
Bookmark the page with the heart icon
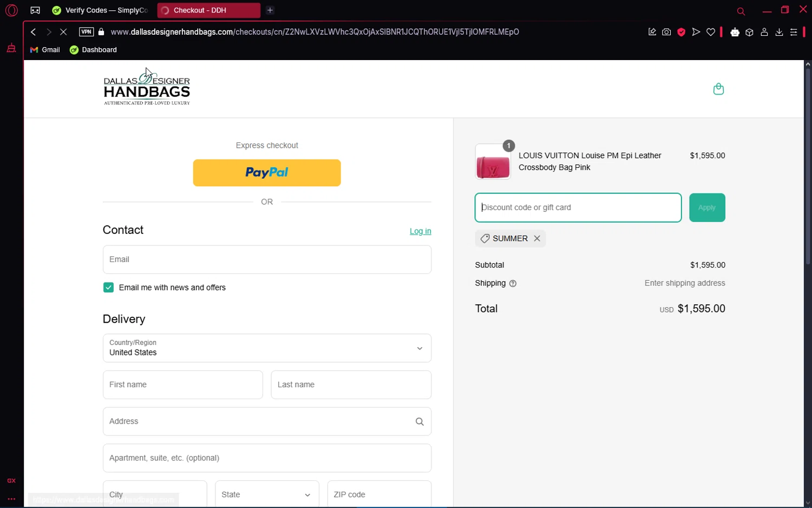[711, 32]
